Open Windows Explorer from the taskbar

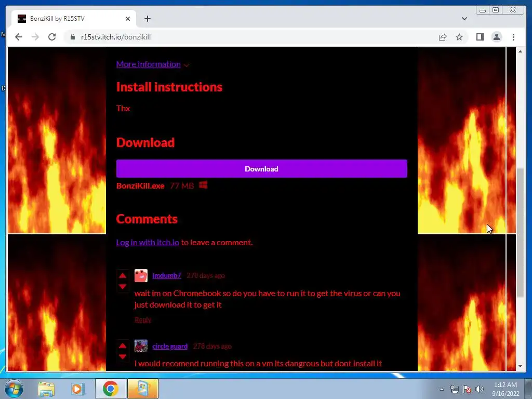[x=46, y=389]
